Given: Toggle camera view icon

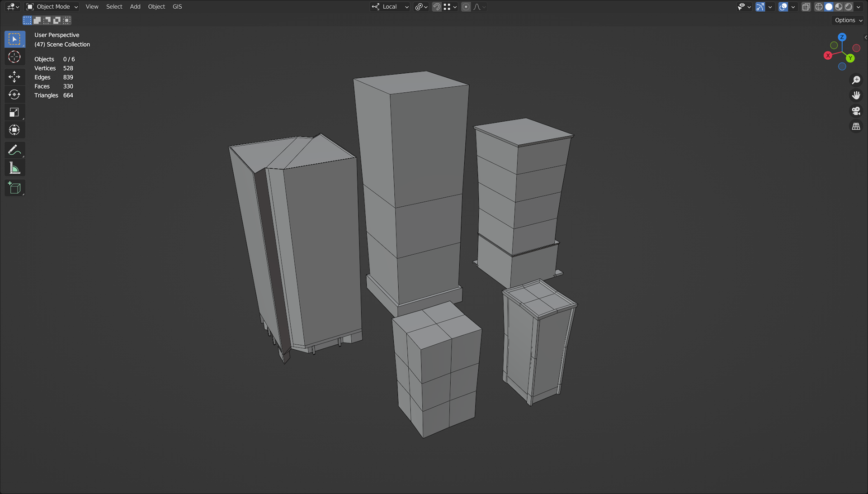Looking at the screenshot, I should click(x=856, y=111).
